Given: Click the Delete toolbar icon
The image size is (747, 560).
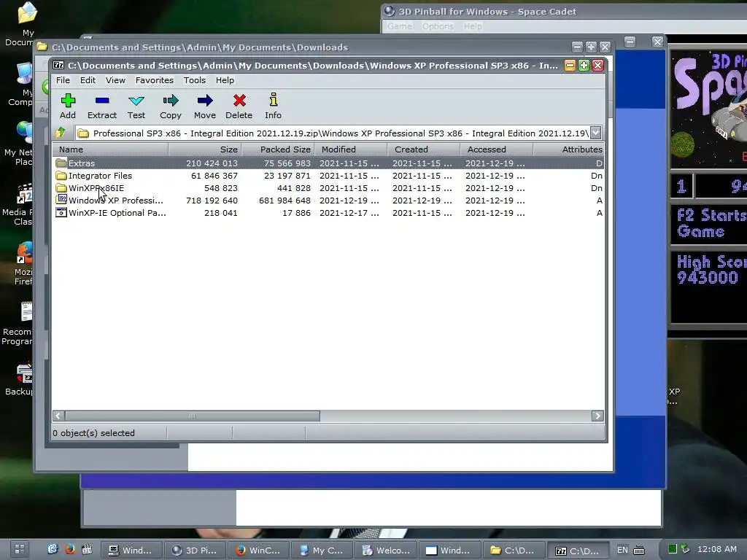Looking at the screenshot, I should pos(239,106).
